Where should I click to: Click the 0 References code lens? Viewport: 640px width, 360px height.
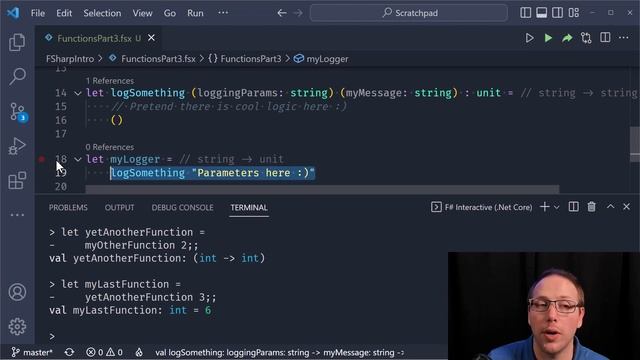109,147
